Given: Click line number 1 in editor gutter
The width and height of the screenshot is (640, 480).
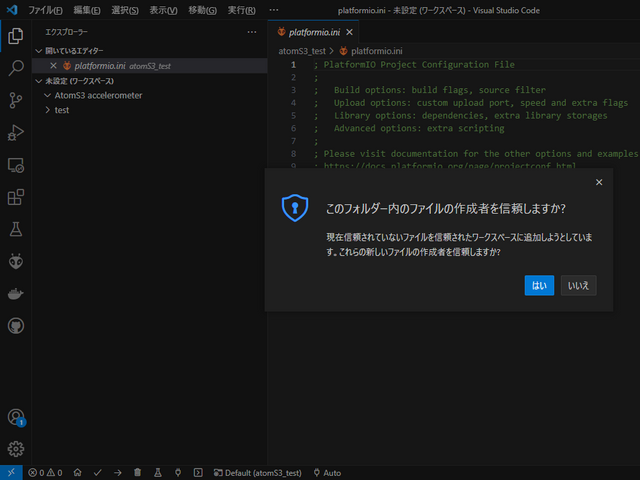Looking at the screenshot, I should [x=293, y=64].
